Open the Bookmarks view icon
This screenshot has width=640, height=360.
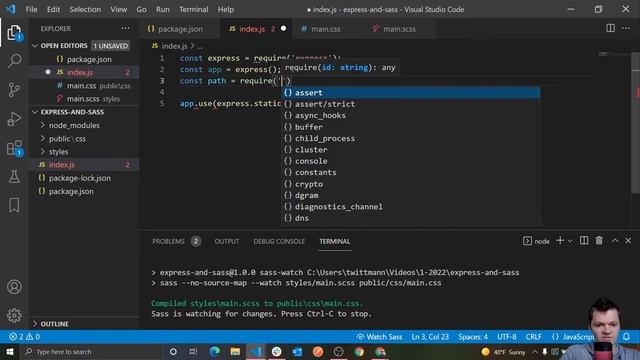coord(14,205)
